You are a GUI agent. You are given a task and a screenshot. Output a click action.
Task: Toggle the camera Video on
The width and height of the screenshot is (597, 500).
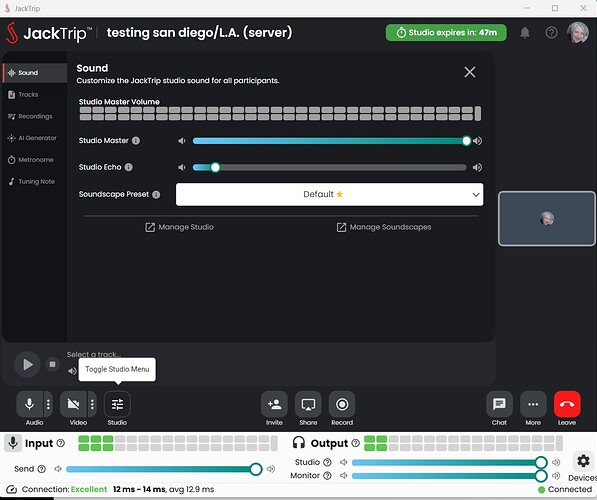coord(73,404)
